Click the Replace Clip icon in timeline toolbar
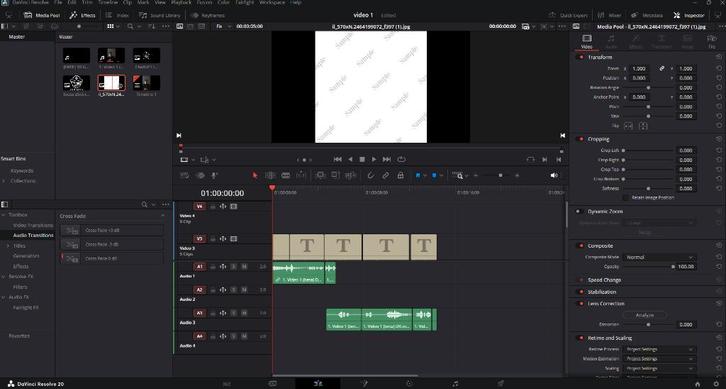Viewport: 726px width, 389px height. click(x=350, y=176)
